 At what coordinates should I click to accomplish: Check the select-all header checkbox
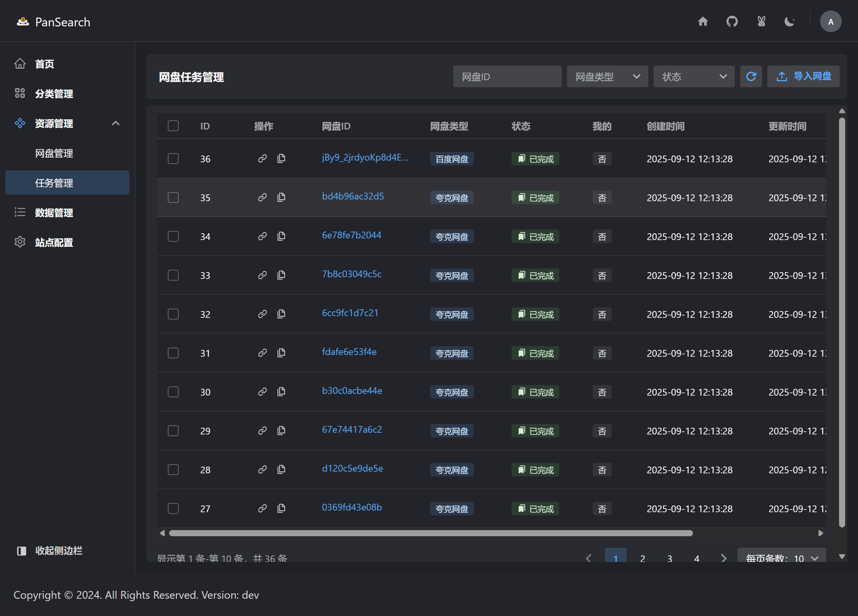tap(173, 126)
